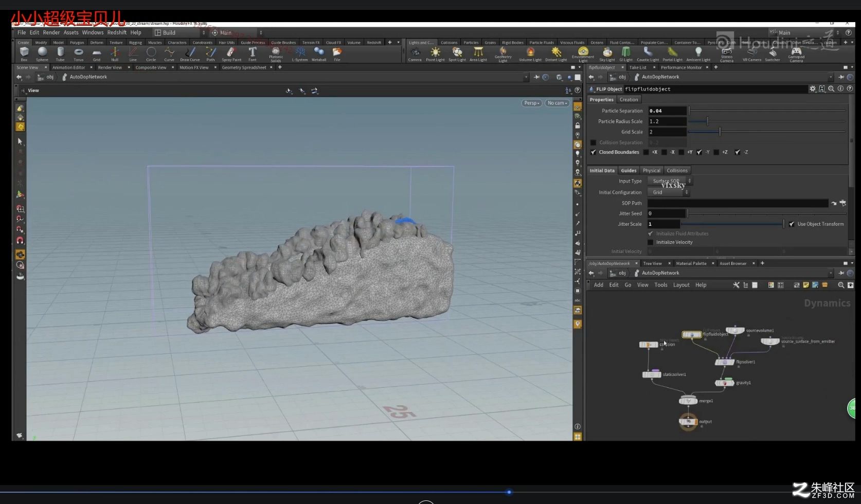Switch to the Collisions tab
861x504 pixels.
tap(677, 171)
